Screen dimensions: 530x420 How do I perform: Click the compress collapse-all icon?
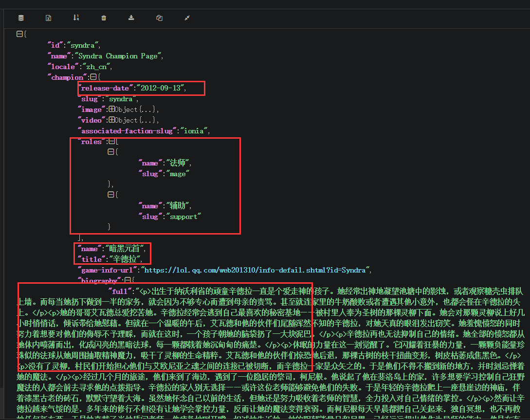[187, 18]
